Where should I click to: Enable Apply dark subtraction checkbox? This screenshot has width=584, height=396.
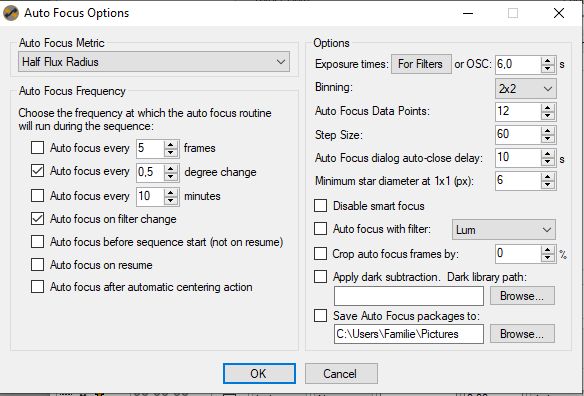click(x=320, y=277)
